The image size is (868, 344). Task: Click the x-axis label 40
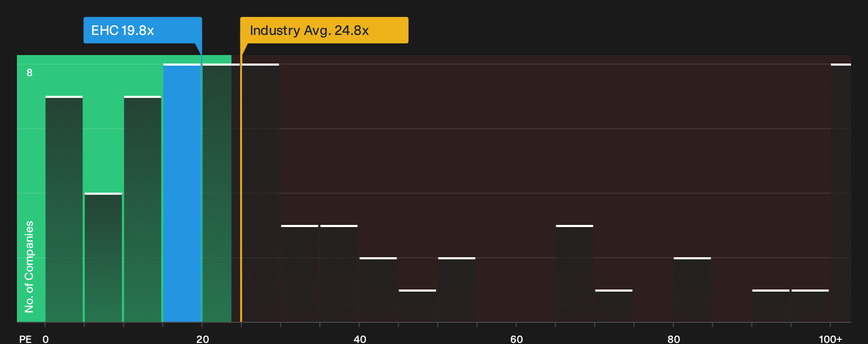[360, 339]
